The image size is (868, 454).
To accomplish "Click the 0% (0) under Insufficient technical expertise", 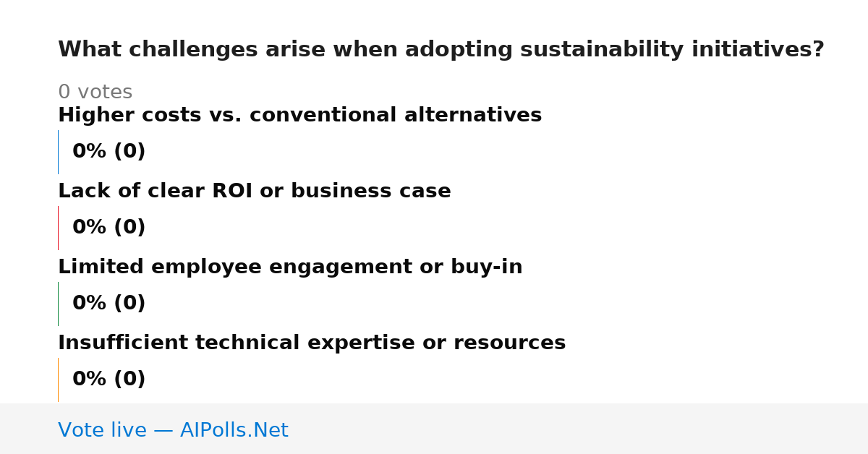I will (x=109, y=380).
